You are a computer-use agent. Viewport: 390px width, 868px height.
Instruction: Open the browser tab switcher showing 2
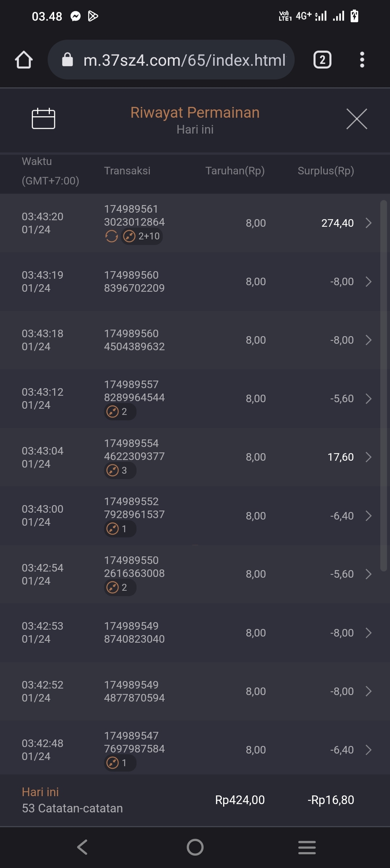click(322, 60)
